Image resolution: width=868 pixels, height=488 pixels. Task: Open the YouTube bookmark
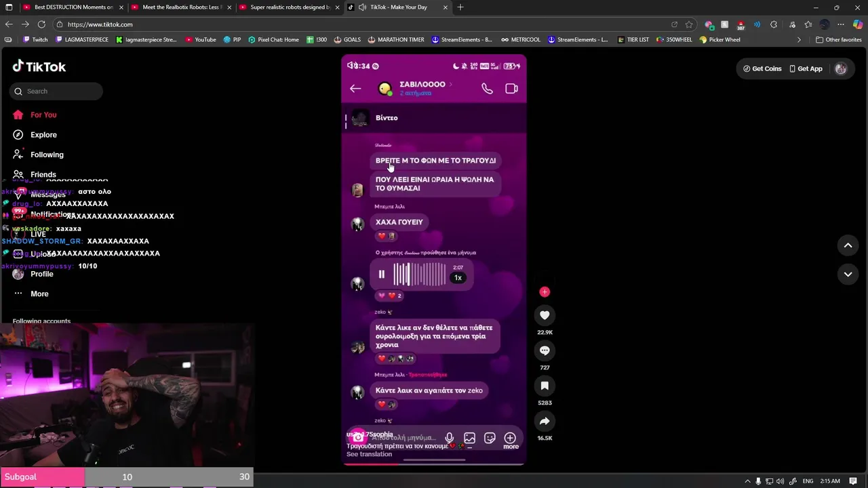[200, 40]
